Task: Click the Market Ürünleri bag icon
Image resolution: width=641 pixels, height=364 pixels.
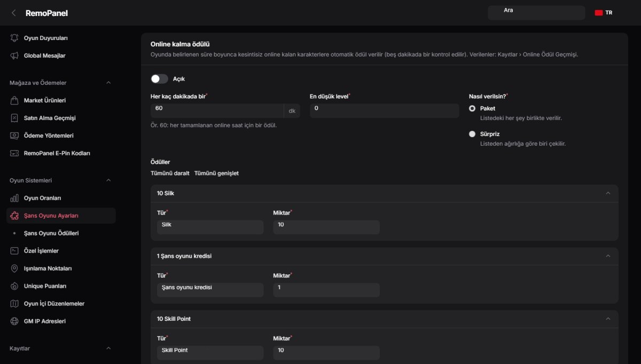Action: click(x=14, y=100)
